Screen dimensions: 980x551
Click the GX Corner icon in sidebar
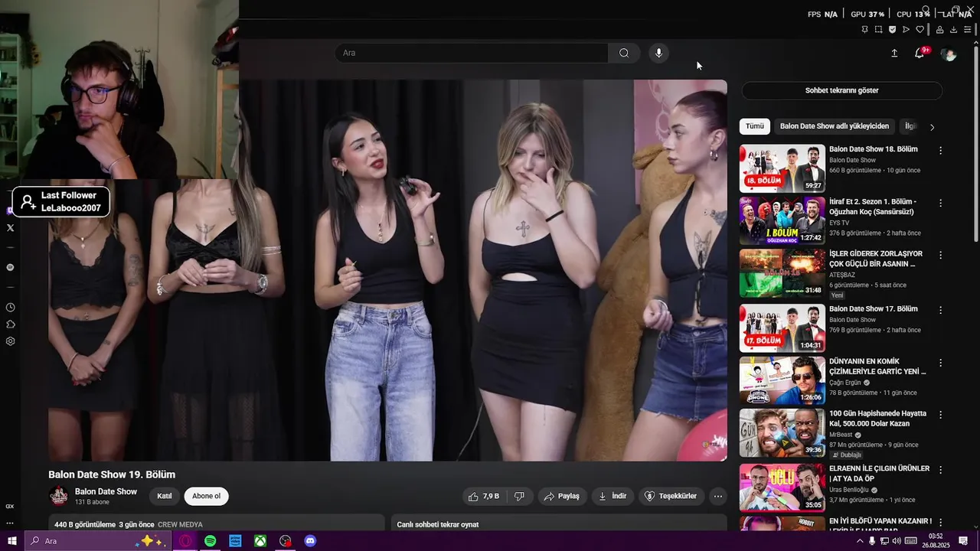(10, 506)
